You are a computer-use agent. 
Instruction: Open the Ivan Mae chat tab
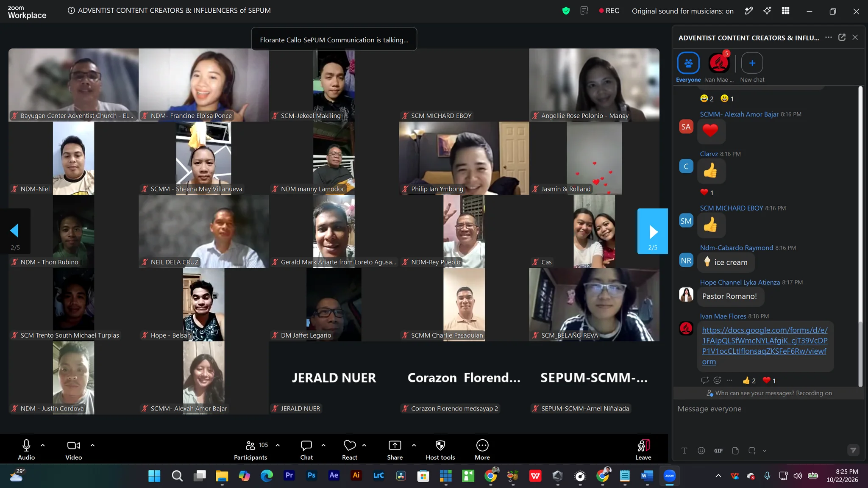719,67
